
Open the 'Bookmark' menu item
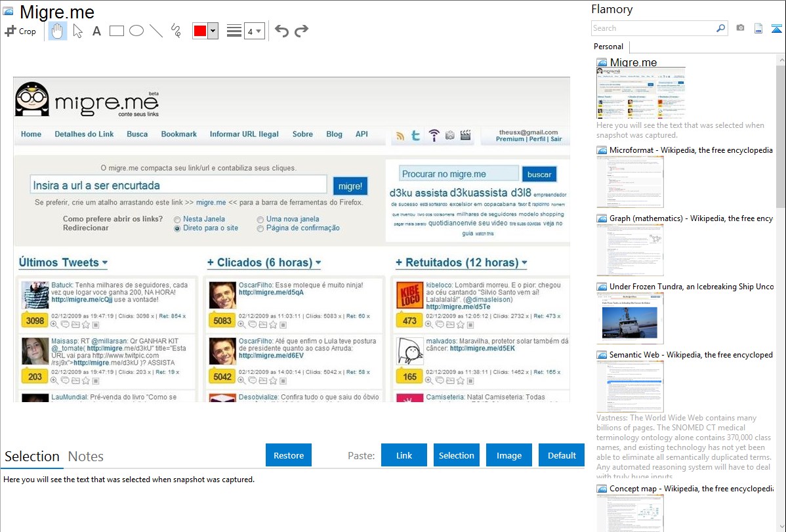click(179, 134)
